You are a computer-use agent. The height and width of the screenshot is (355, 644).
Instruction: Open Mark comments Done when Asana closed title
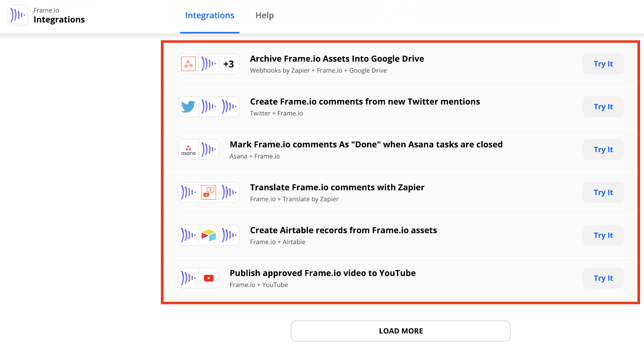pyautogui.click(x=366, y=144)
